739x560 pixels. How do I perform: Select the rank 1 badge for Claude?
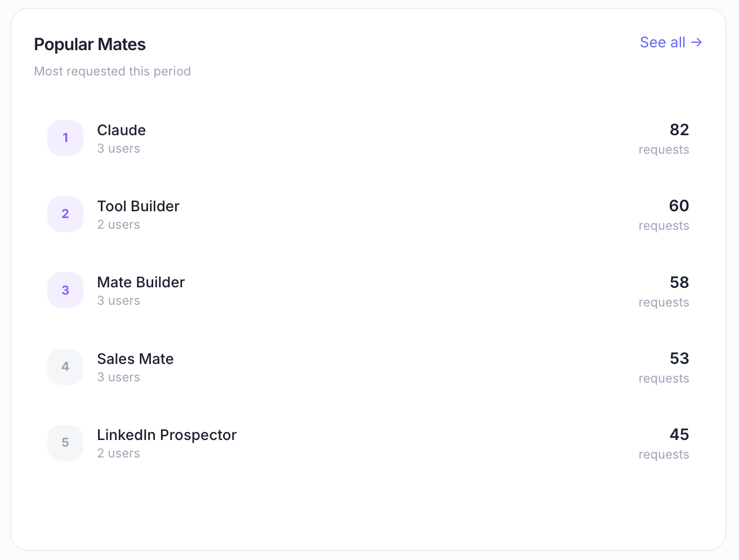pyautogui.click(x=65, y=138)
